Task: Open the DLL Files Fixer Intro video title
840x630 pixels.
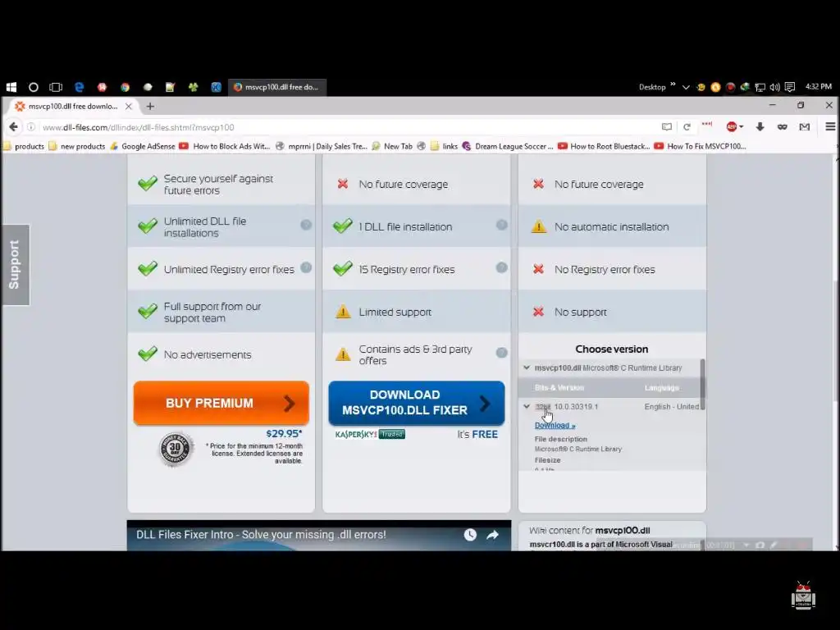Action: pyautogui.click(x=261, y=535)
